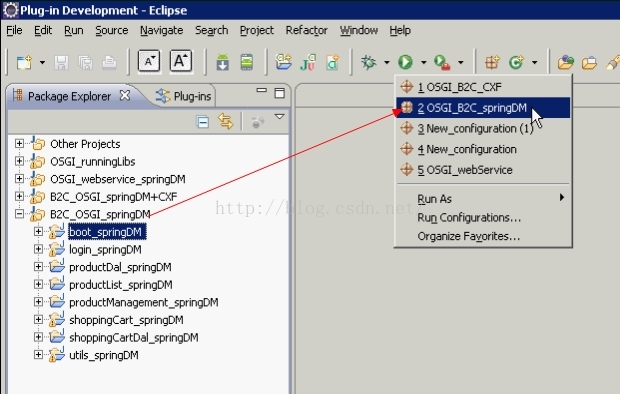Open the Debug dropdown arrow
620x394 pixels.
coord(386,63)
